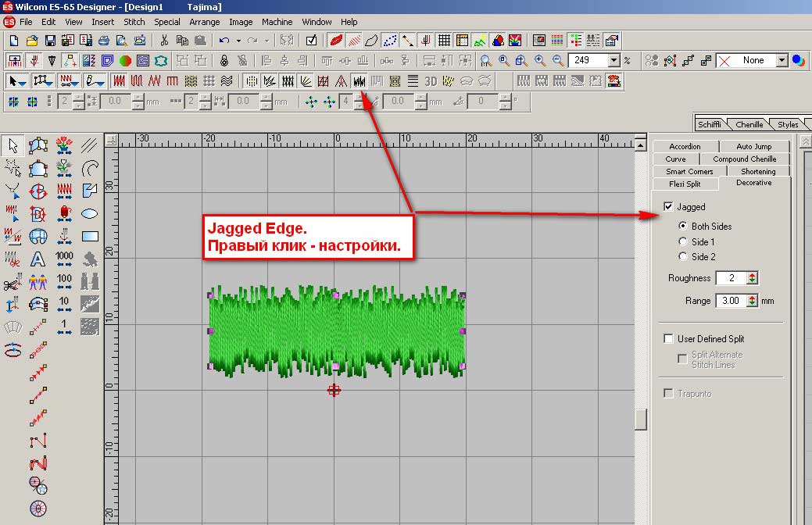
Task: Click the Roughness input field
Action: point(732,278)
